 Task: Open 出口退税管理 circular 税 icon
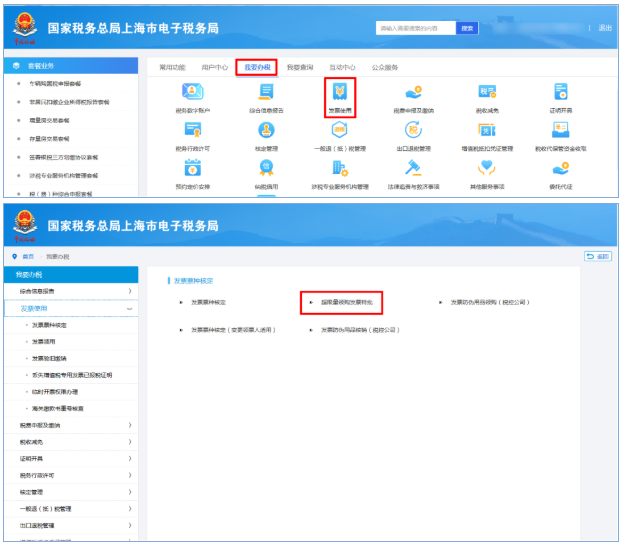413,130
